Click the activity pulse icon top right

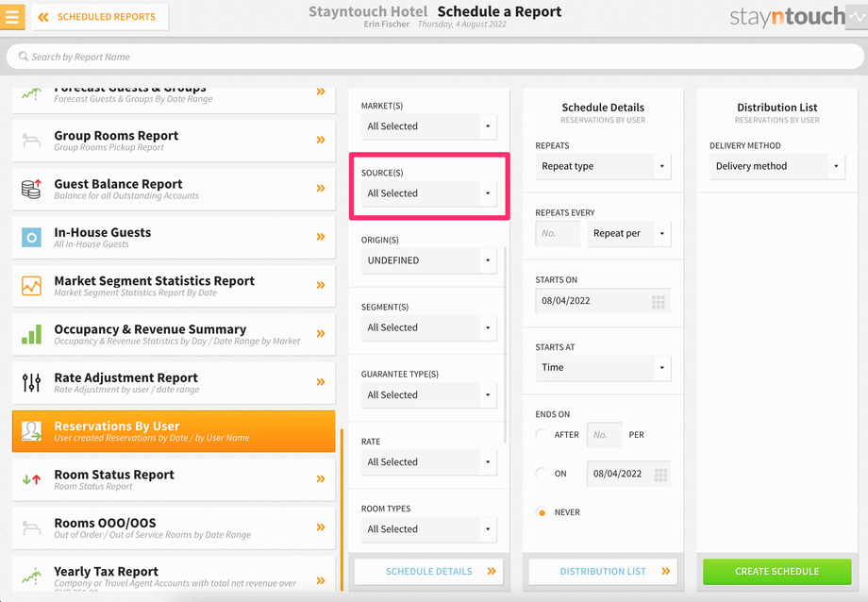[x=857, y=17]
